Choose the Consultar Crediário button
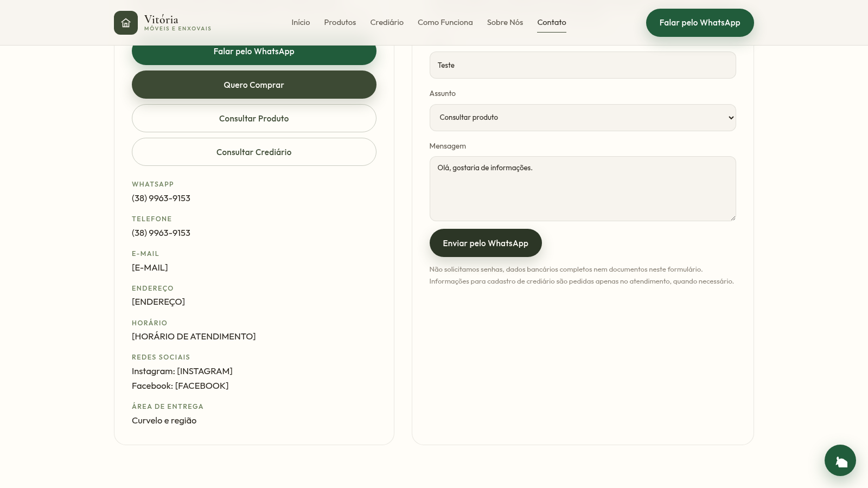The width and height of the screenshot is (868, 488). click(254, 152)
